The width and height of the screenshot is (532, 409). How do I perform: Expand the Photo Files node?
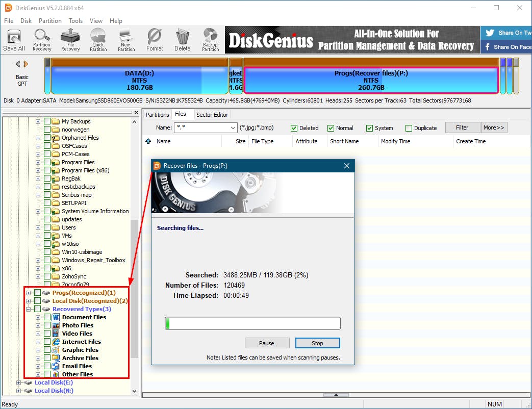pyautogui.click(x=38, y=325)
